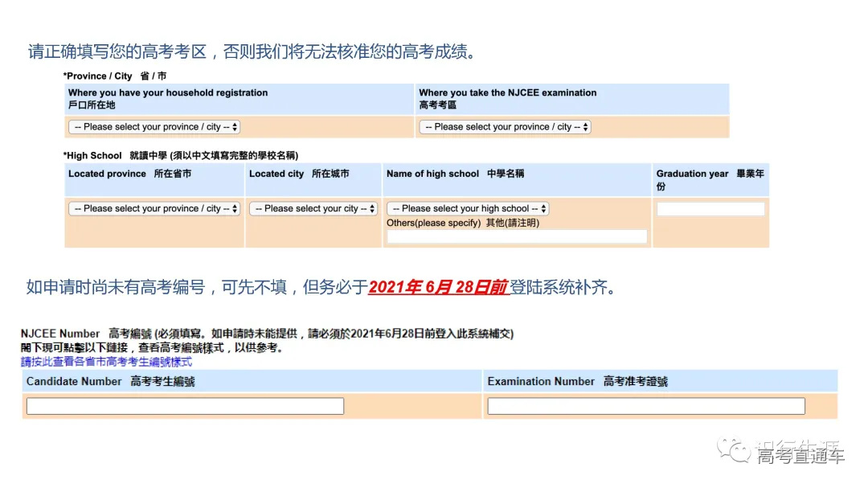This screenshot has height=488, width=868.
Task: Expand the 高考考區 province selector arrow
Action: [587, 126]
